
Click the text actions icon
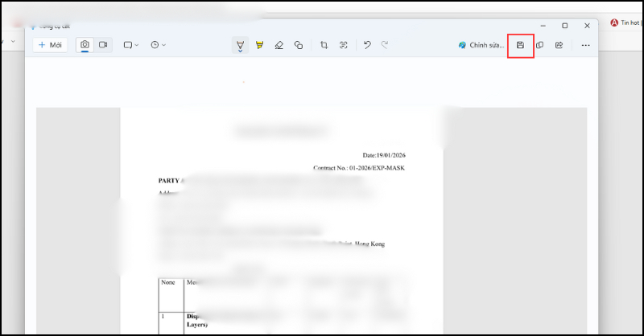(x=343, y=45)
